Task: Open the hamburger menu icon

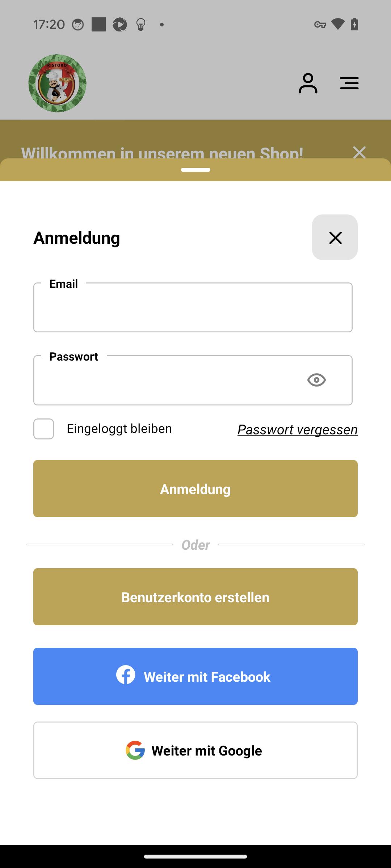Action: (x=349, y=83)
